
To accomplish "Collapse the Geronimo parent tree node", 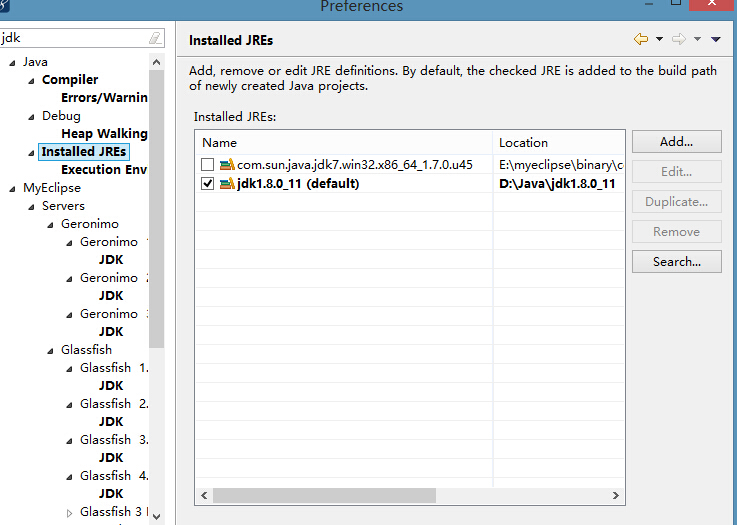I will pos(50,225).
